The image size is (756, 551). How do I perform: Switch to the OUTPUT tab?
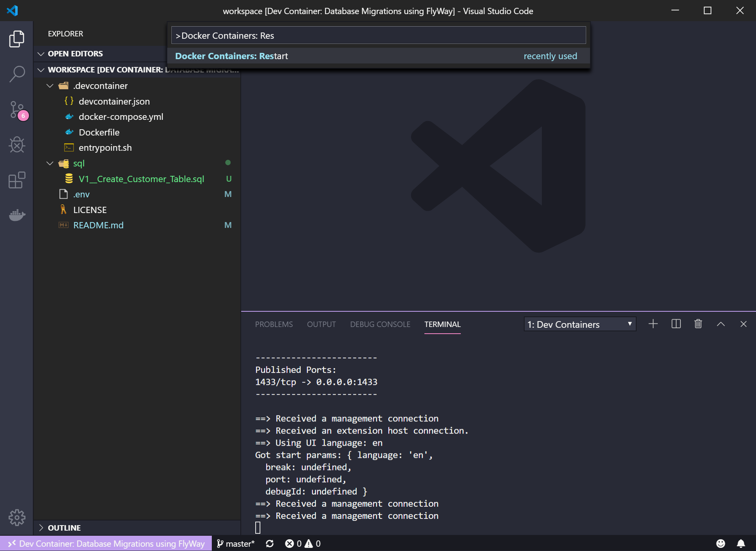point(321,324)
